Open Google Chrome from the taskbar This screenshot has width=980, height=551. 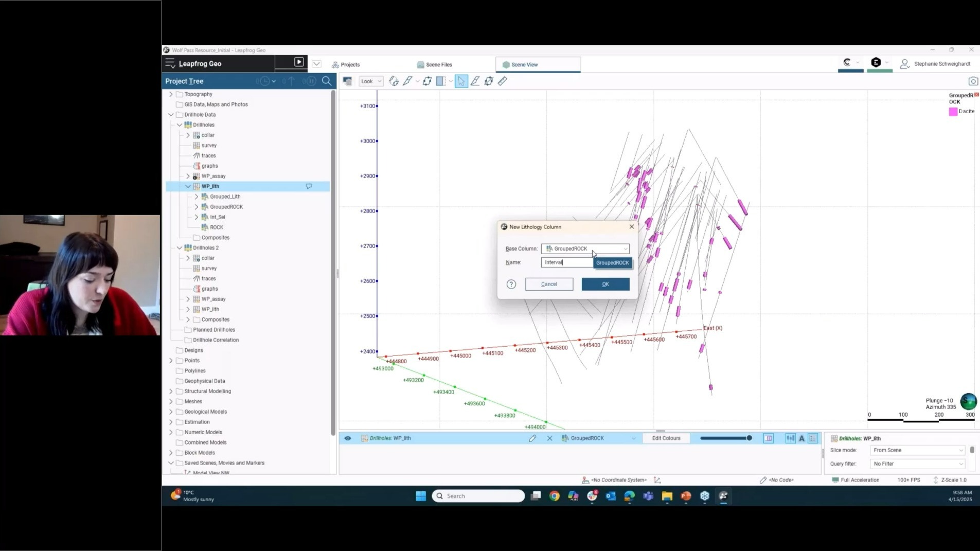coord(554,496)
